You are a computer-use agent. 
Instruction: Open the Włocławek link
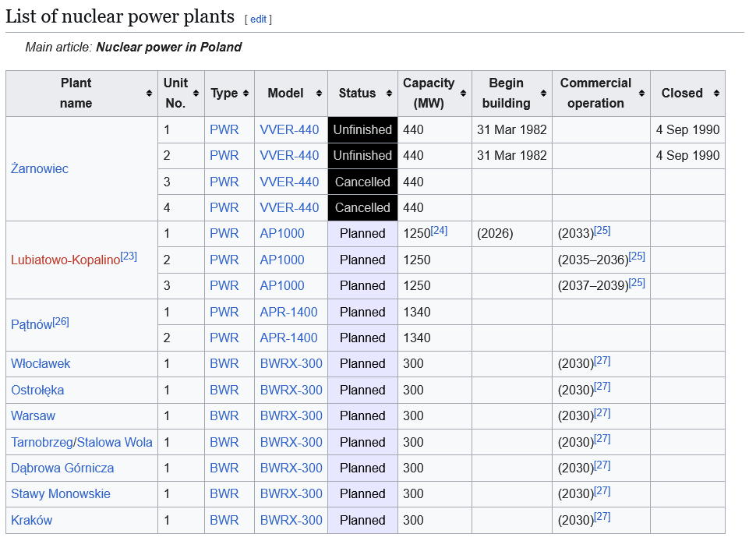[41, 363]
